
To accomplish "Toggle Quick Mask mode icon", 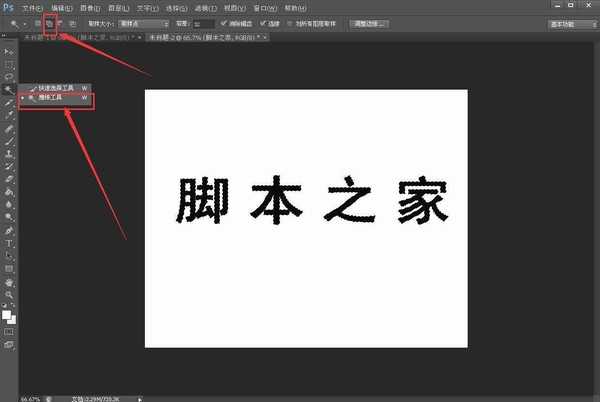I will click(9, 331).
